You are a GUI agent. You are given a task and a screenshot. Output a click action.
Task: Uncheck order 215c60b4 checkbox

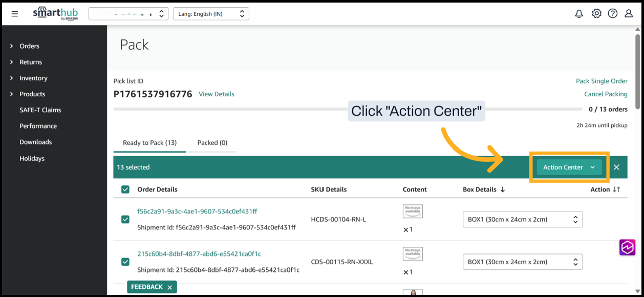tap(125, 262)
